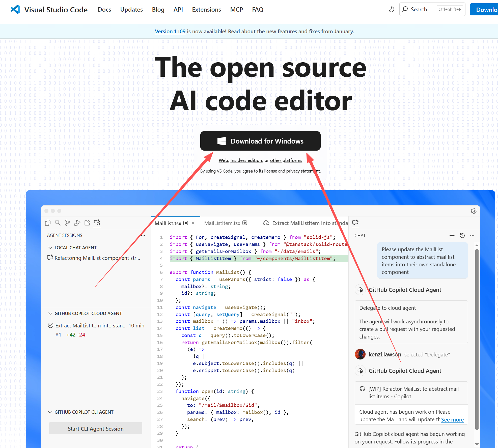Open the Version 1.109 link
The height and width of the screenshot is (448, 498).
click(170, 32)
